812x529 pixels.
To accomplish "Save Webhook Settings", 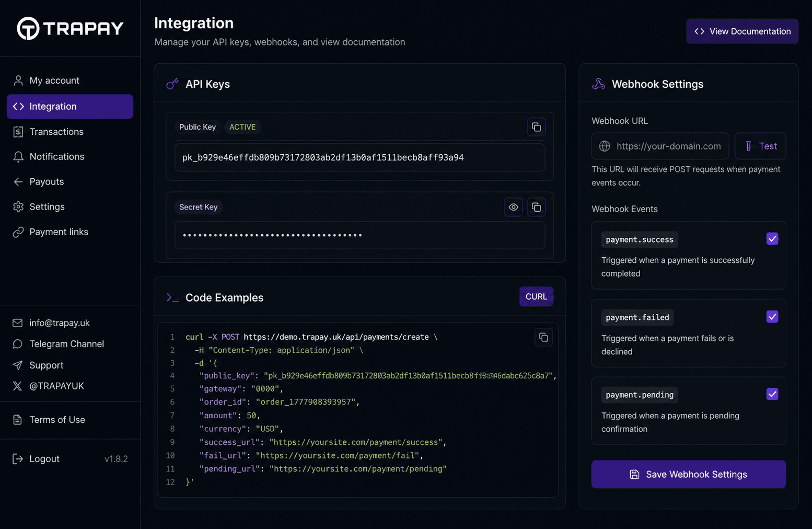I will (x=689, y=474).
